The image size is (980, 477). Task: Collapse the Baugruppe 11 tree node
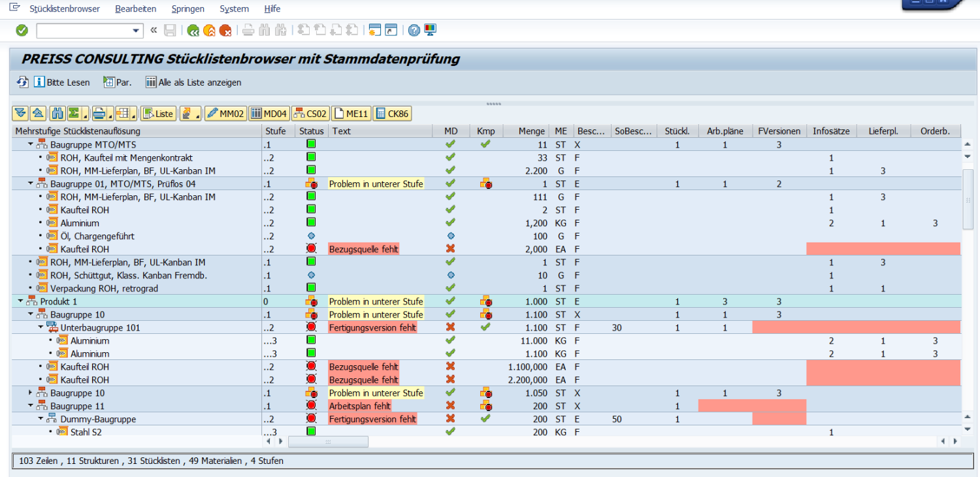click(x=31, y=406)
